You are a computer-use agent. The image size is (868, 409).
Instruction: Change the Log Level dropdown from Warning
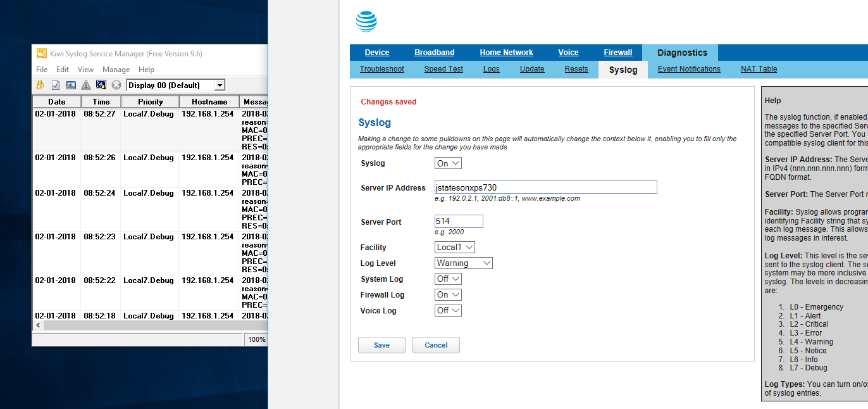coord(464,263)
